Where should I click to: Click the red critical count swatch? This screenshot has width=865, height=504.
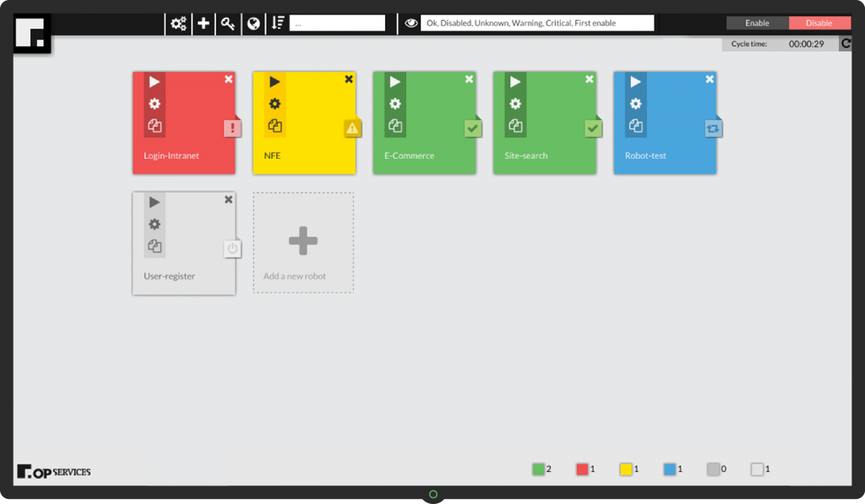[582, 469]
